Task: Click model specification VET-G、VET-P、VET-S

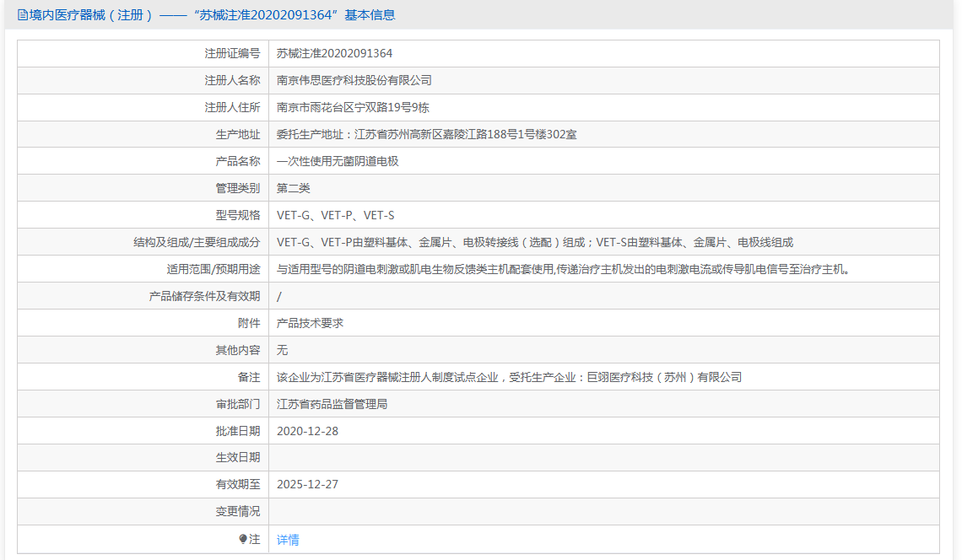Action: [336, 215]
